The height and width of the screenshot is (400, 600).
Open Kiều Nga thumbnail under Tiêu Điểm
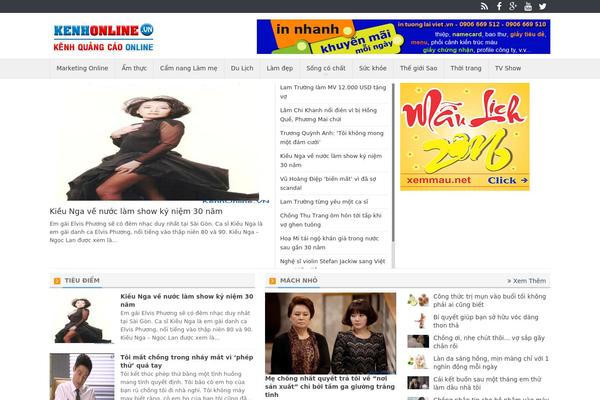82,318
